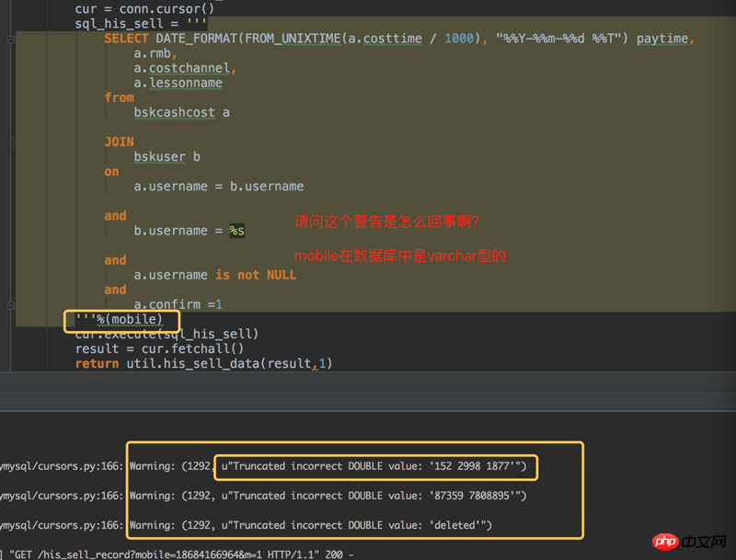The width and height of the screenshot is (736, 560).
Task: Click 'util.his_sell_data(result,1)' call
Action: (x=229, y=363)
